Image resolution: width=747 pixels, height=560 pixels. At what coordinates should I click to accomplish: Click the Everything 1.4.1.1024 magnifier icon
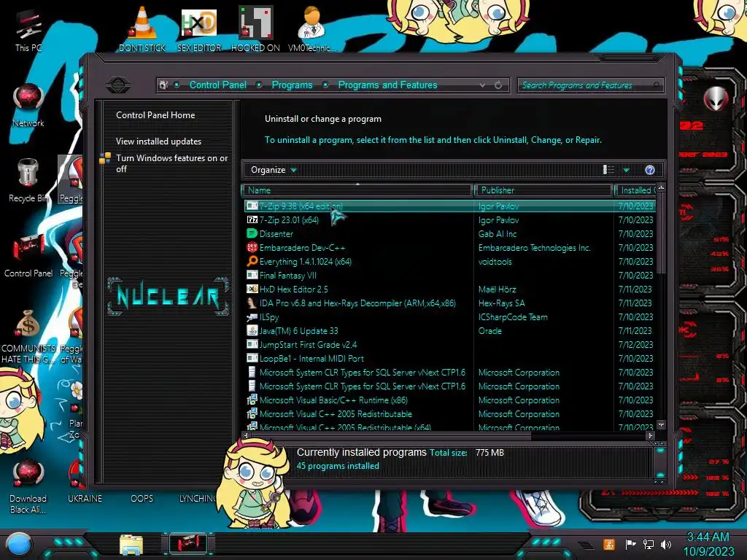coord(252,261)
